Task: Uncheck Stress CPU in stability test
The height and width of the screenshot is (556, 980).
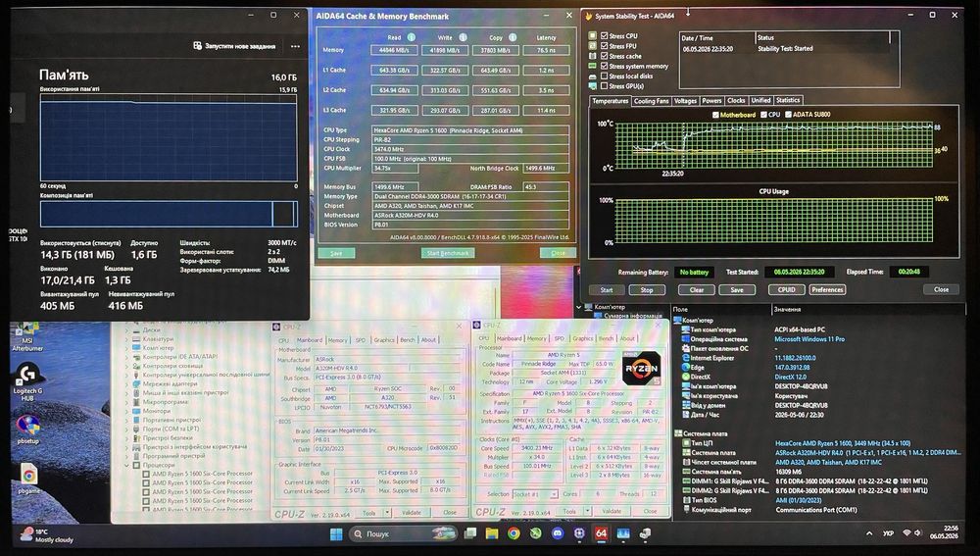Action: point(605,35)
